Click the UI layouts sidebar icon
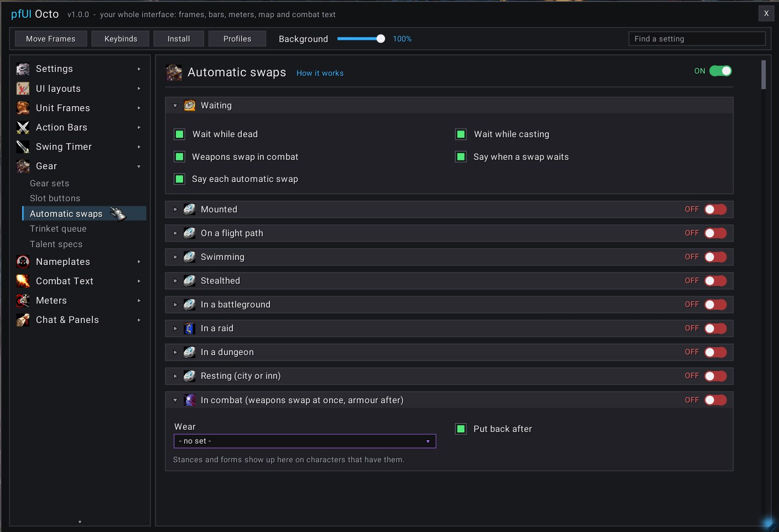 (x=23, y=88)
